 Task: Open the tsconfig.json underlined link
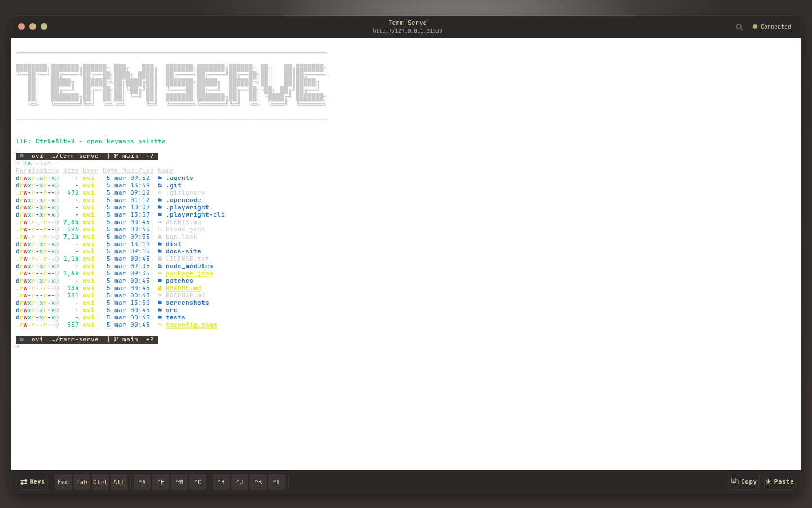point(191,325)
